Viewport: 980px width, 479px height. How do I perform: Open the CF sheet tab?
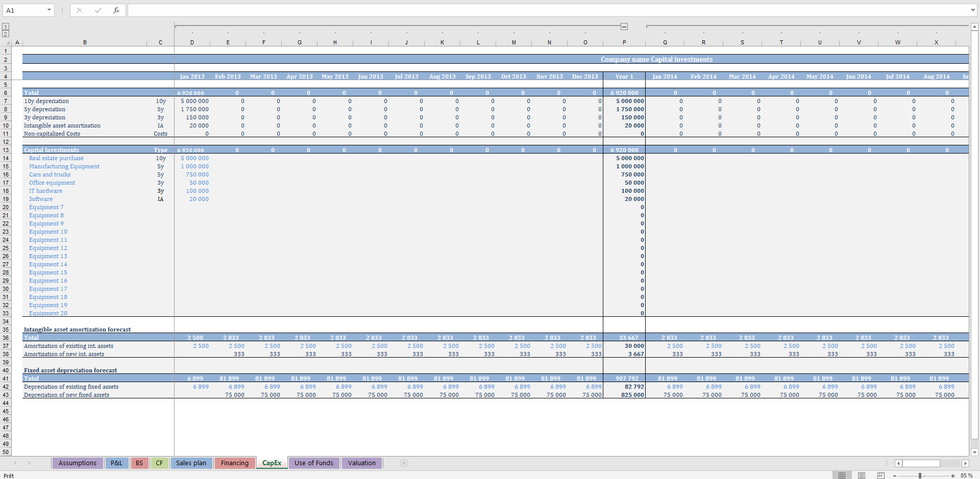(159, 463)
